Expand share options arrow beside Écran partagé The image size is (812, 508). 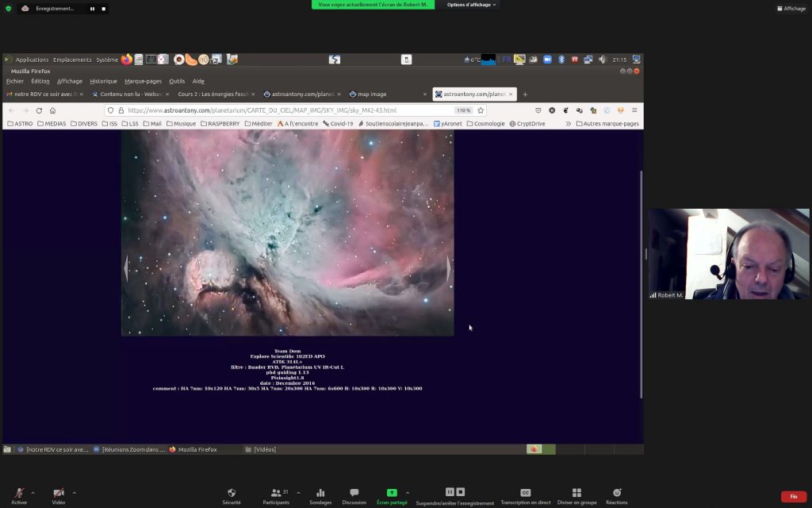point(408,492)
